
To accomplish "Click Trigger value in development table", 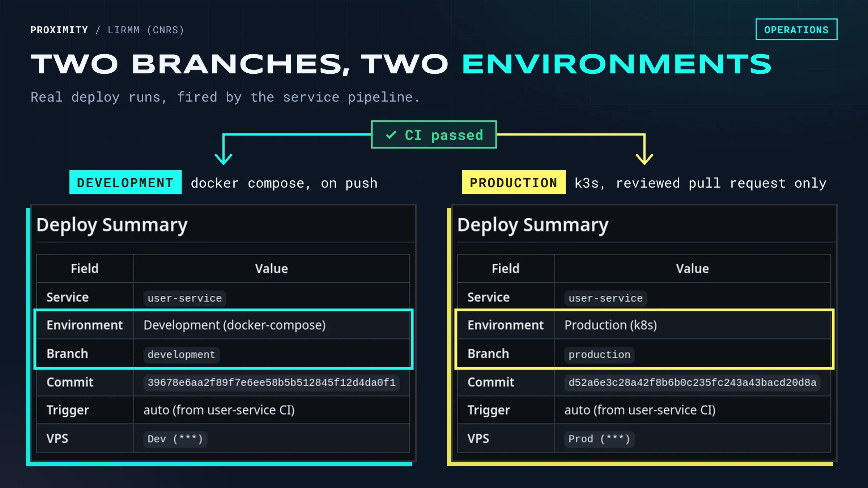I will (x=219, y=410).
